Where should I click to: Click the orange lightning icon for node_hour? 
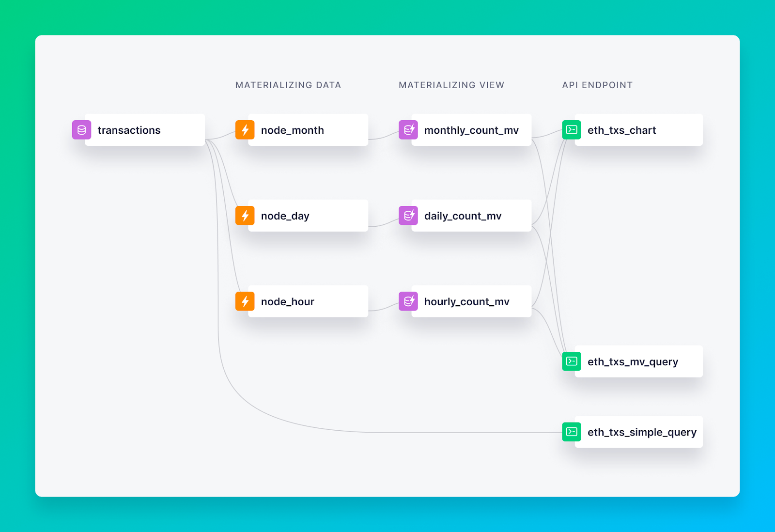[245, 301]
